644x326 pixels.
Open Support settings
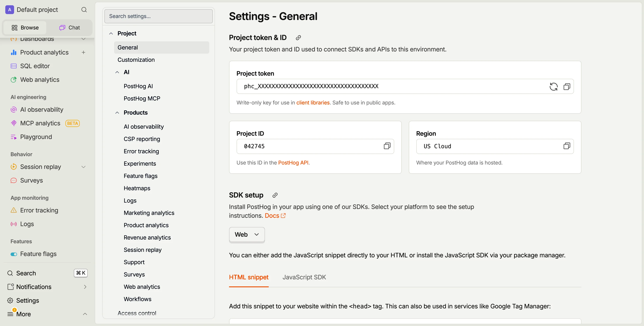[x=134, y=262]
